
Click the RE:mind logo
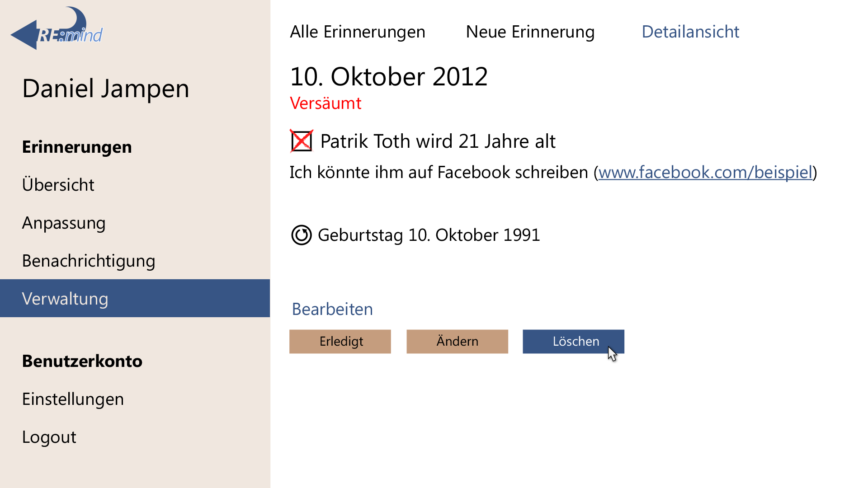click(x=57, y=28)
